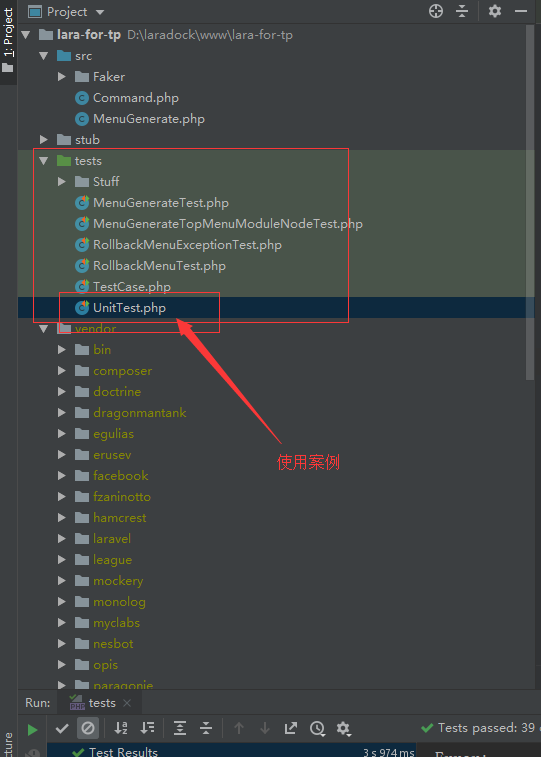Toggle Sort Alphabetically in Run toolbar
The image size is (541, 757).
(x=121, y=728)
